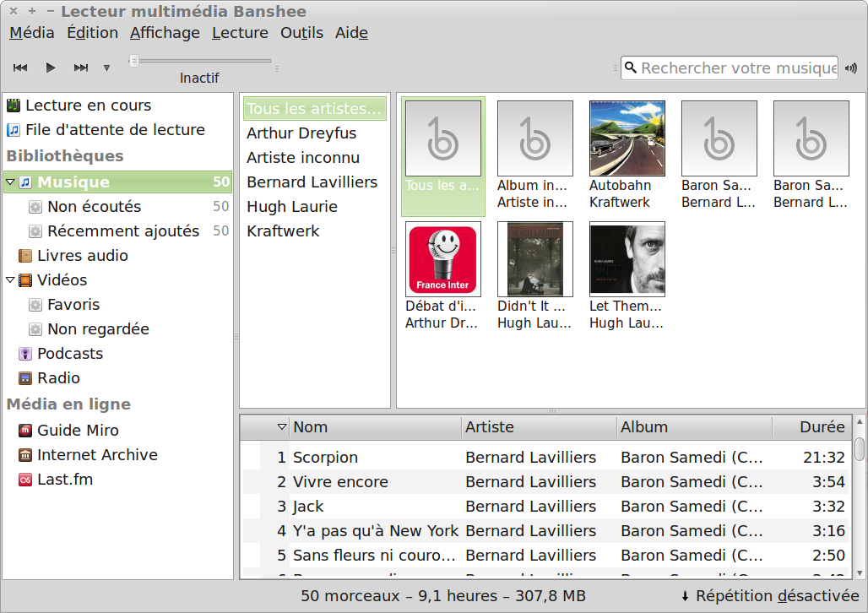The height and width of the screenshot is (613, 868).
Task: Sort tracks by Artiste column header
Action: coord(540,427)
